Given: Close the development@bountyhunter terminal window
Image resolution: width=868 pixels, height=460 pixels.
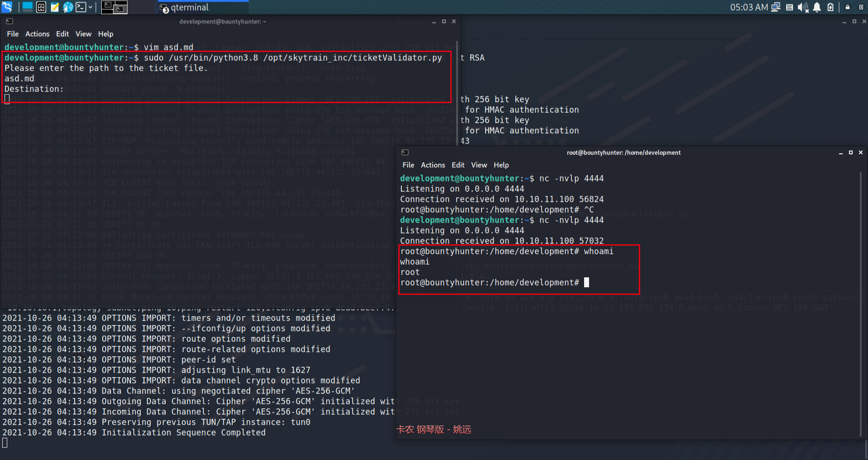Looking at the screenshot, I should click(454, 22).
